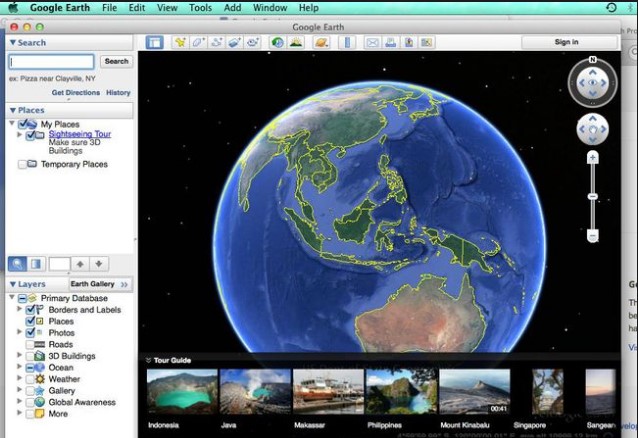Select the magnifier search icon in the Places panel

coord(17,264)
